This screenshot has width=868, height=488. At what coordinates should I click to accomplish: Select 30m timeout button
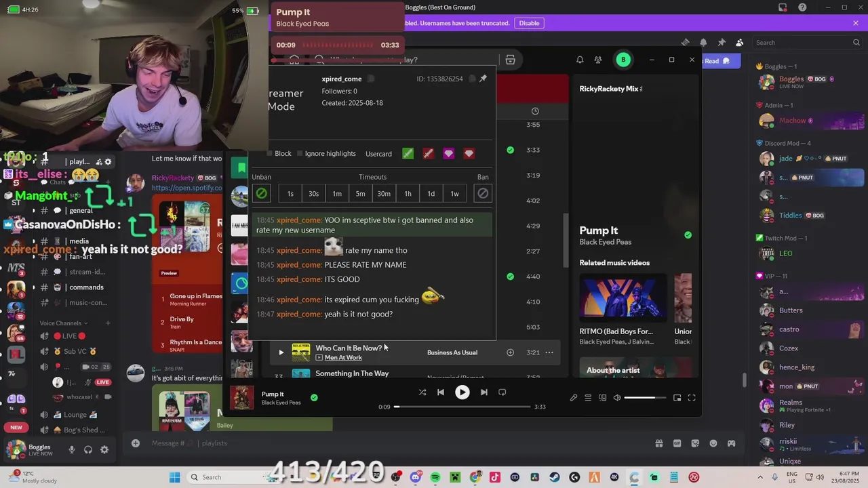coord(384,193)
